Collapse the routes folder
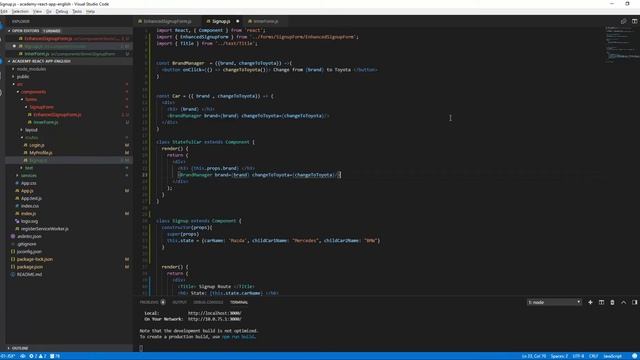The image size is (640, 360). pos(31,138)
